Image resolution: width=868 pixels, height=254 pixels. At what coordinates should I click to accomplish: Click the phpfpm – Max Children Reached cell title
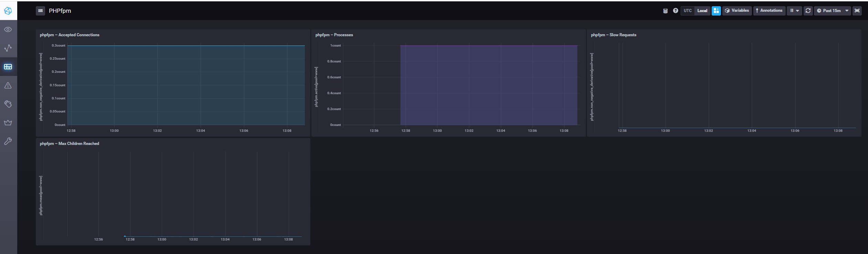(x=69, y=144)
